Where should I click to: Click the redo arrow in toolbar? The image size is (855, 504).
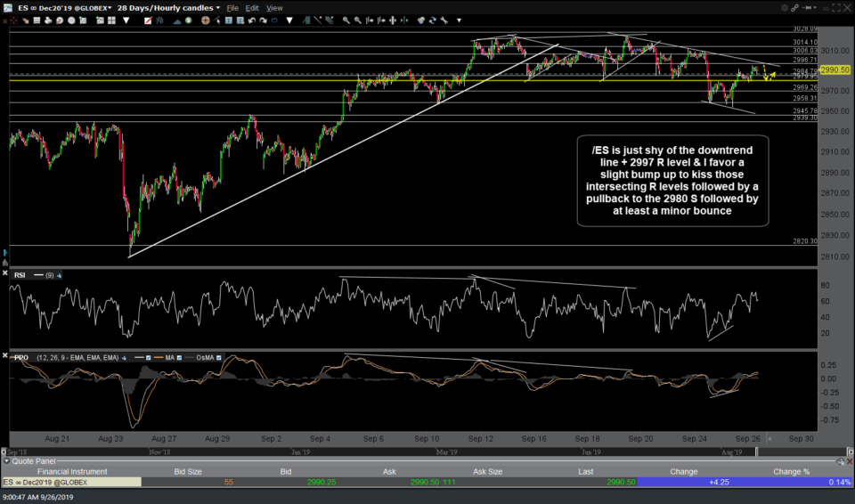263,20
